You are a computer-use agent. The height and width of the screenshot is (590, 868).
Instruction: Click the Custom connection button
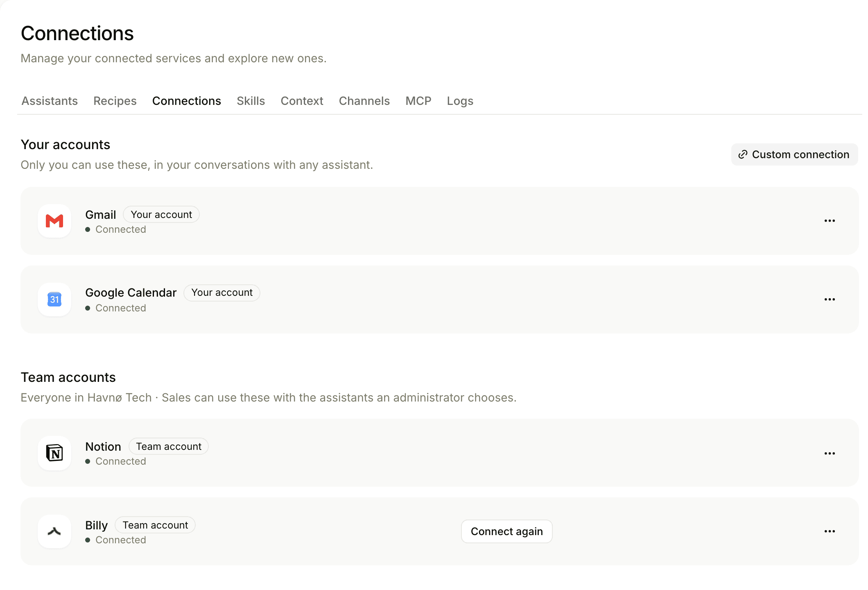coord(794,154)
